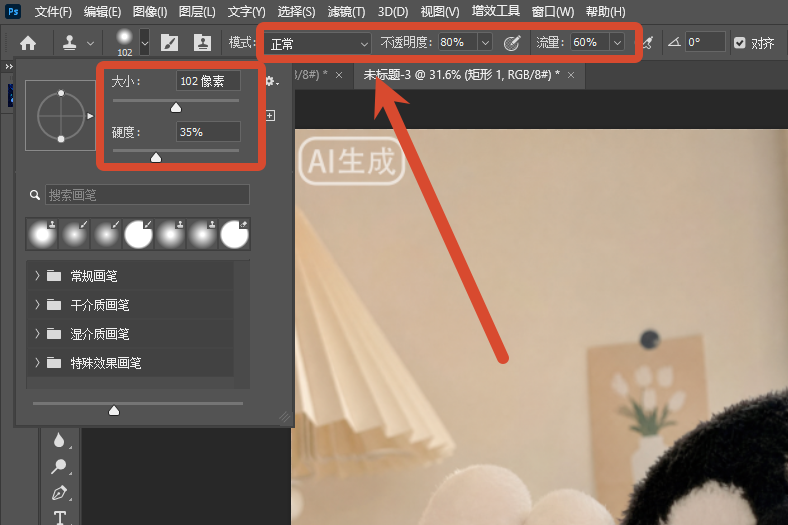Click the 流量 60% value field
788x525 pixels.
(x=590, y=42)
